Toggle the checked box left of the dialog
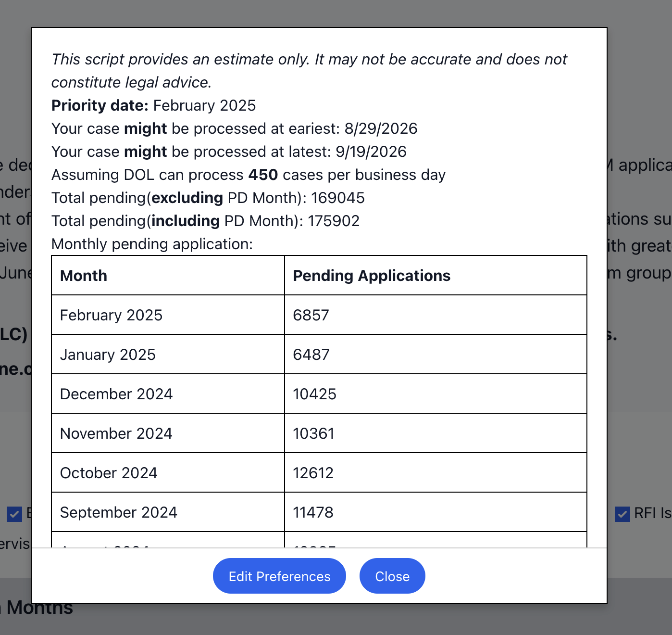The width and height of the screenshot is (672, 635). pyautogui.click(x=14, y=514)
